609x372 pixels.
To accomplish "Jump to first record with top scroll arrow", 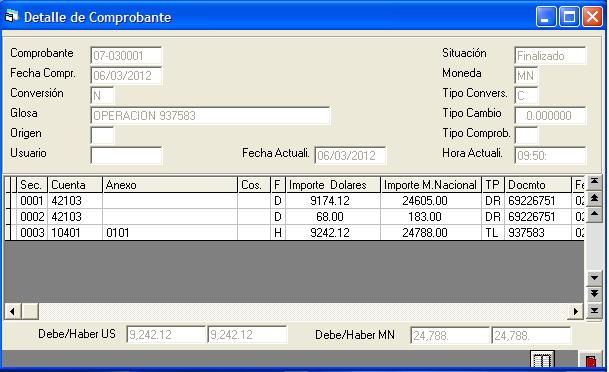I will click(x=594, y=182).
